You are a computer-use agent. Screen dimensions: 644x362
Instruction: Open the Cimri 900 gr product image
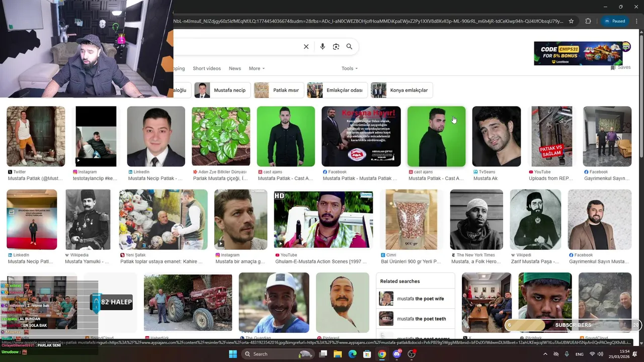(412, 220)
